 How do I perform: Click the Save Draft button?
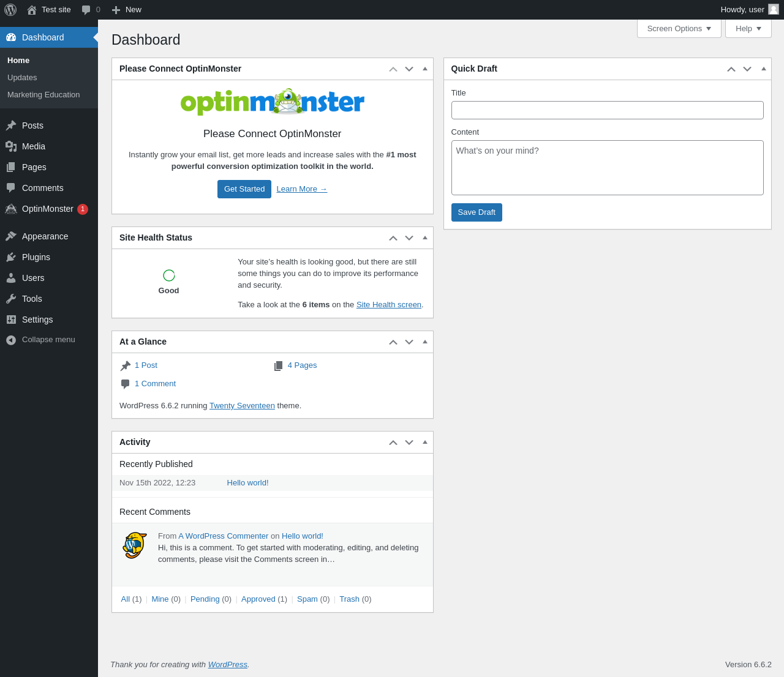coord(477,212)
